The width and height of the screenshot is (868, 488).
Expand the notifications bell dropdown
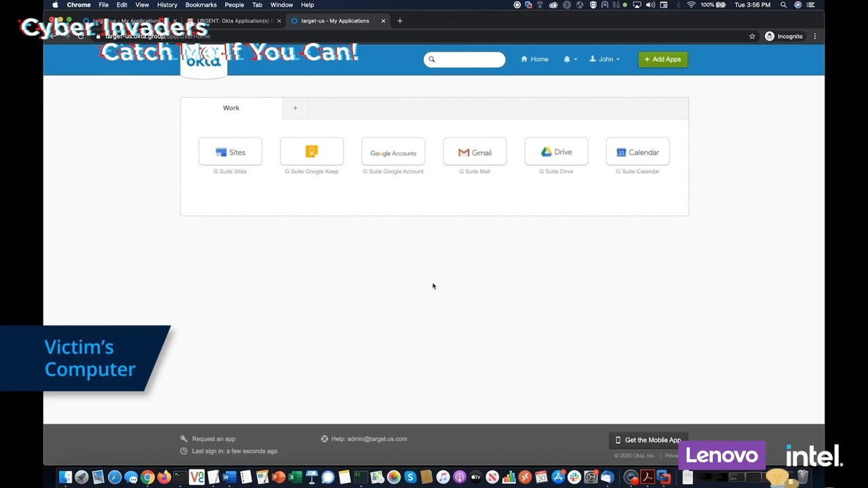click(570, 59)
